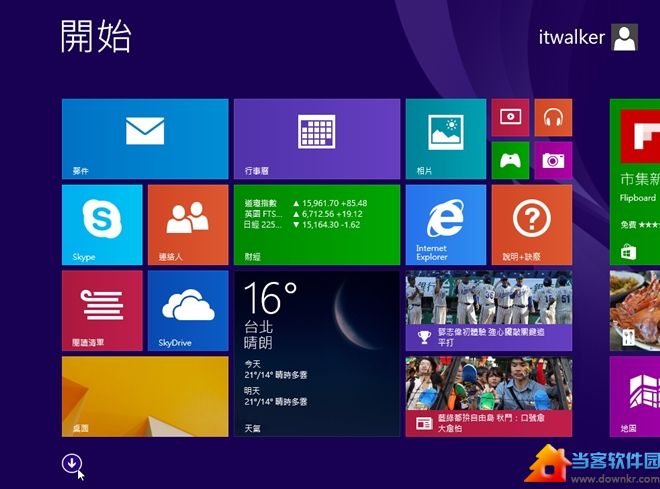The image size is (660, 489).
Task: Open the Food tile with crab photo
Action: pyautogui.click(x=635, y=311)
